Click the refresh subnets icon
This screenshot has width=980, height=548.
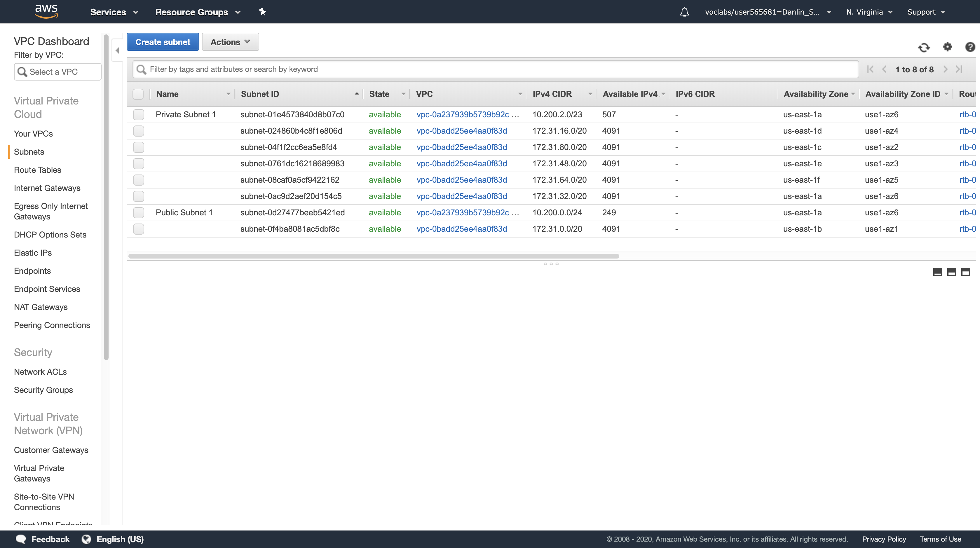(x=924, y=47)
